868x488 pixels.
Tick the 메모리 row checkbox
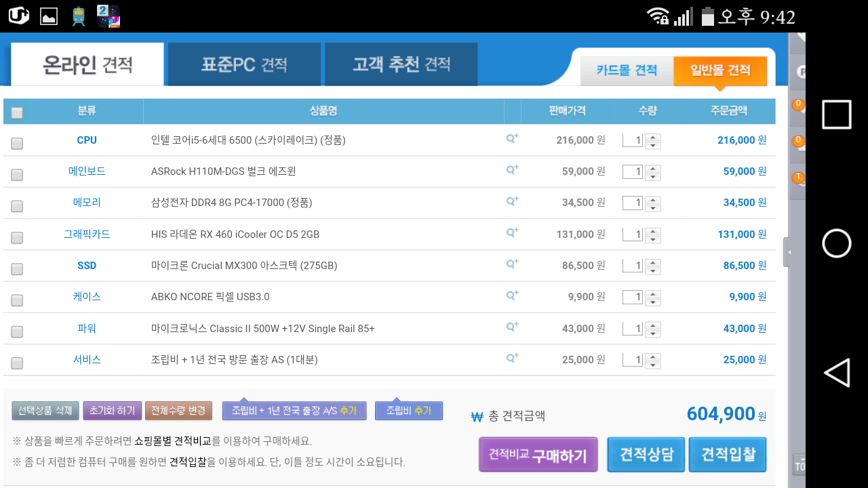pos(17,206)
